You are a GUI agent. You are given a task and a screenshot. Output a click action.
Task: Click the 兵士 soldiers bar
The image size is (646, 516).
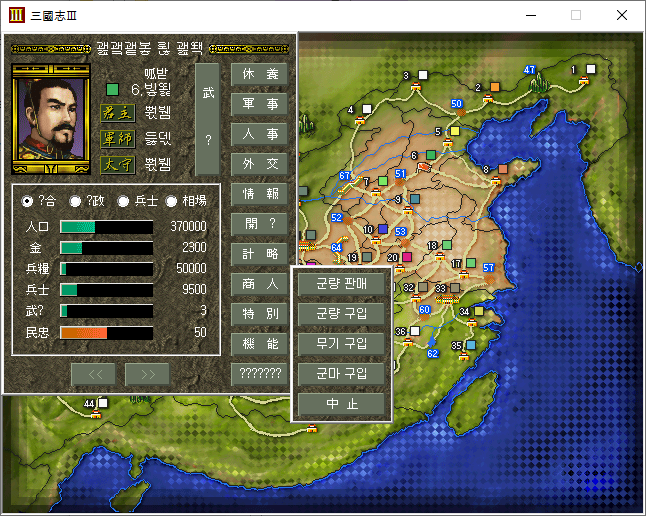(107, 290)
